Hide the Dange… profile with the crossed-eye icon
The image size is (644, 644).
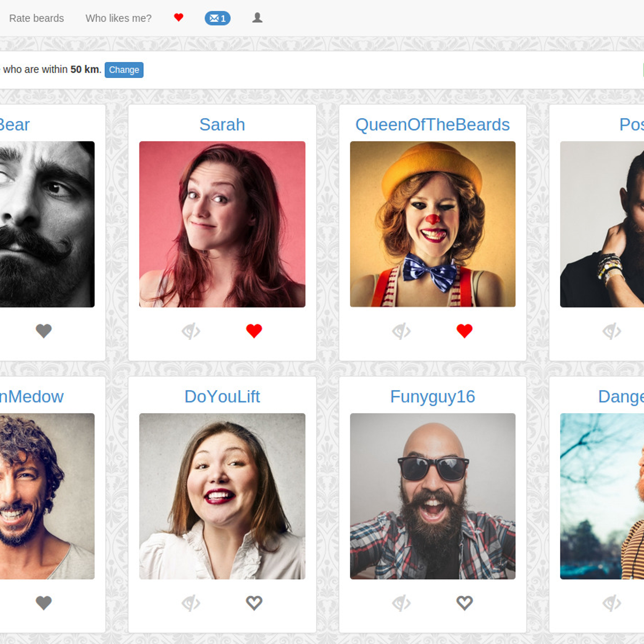coord(612,603)
